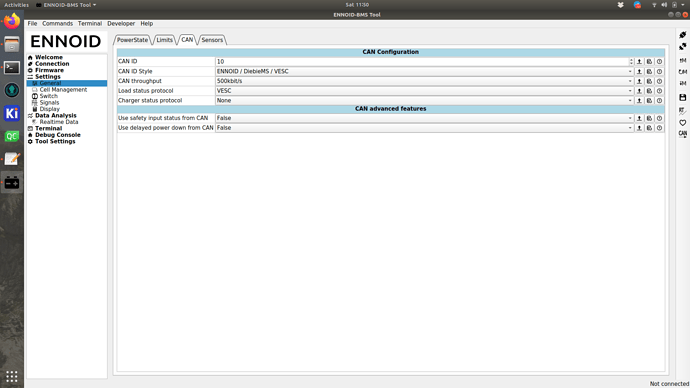Screen dimensions: 690x388
Task: Click read-default icon for CAN throughput row
Action: (649, 81)
